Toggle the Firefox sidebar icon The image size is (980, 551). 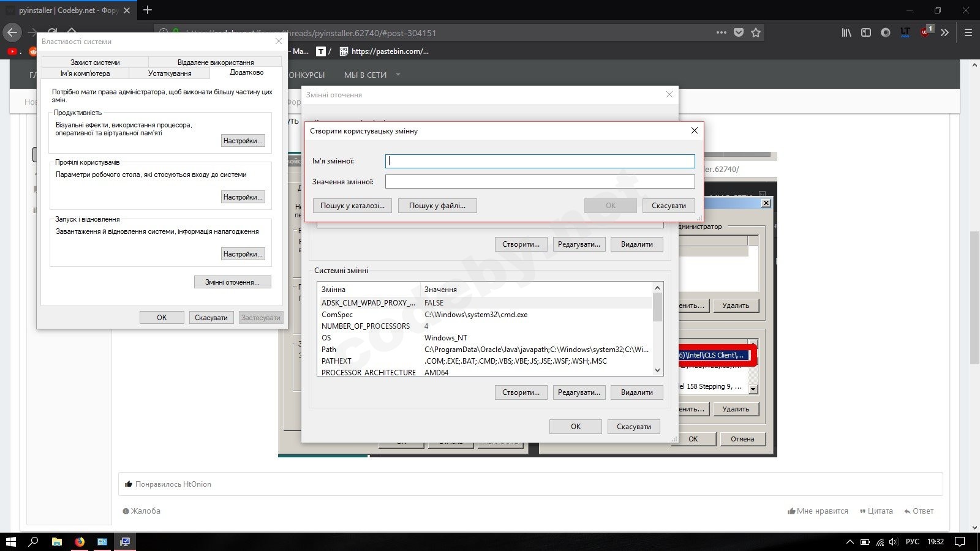866,33
